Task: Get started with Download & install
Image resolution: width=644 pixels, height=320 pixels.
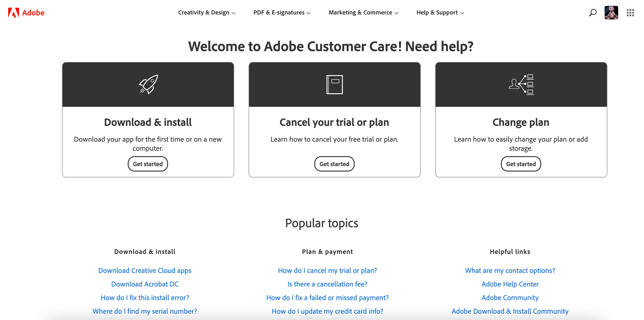Action: tap(148, 164)
